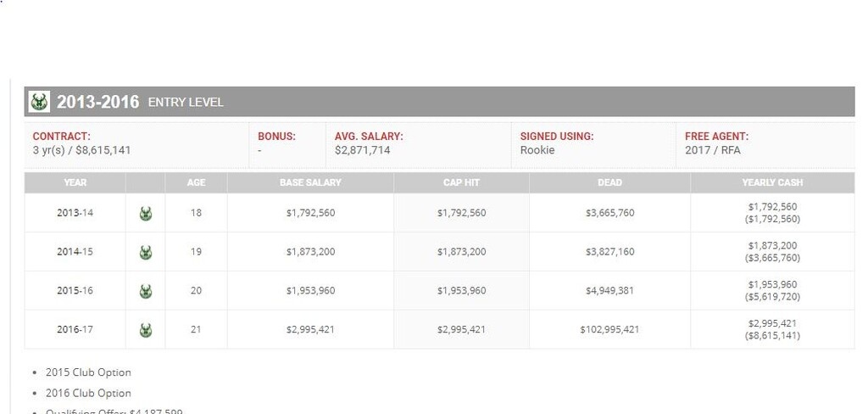
Task: Select the 2013-2016 Entry Level header
Action: (x=140, y=103)
